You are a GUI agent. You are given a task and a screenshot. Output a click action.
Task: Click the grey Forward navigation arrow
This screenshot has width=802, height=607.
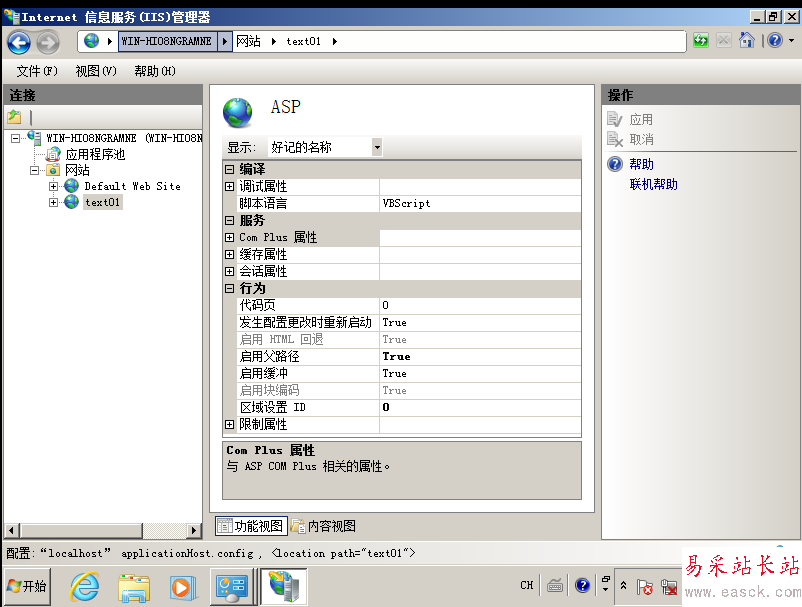[48, 42]
